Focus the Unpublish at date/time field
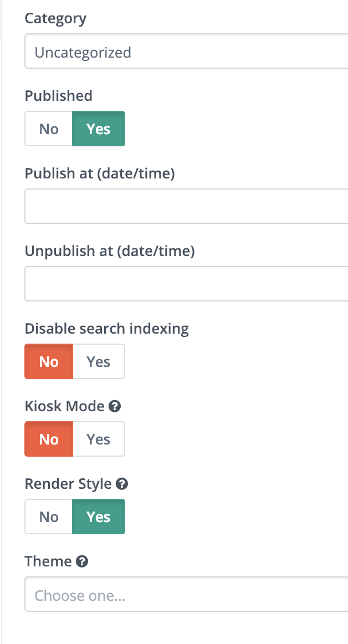348x644 pixels. coord(187,284)
